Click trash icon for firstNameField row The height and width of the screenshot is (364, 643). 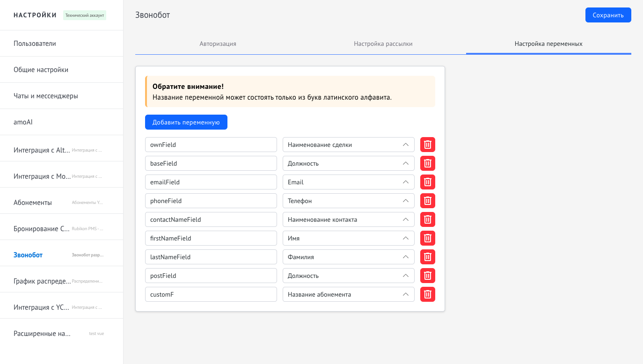pos(428,238)
